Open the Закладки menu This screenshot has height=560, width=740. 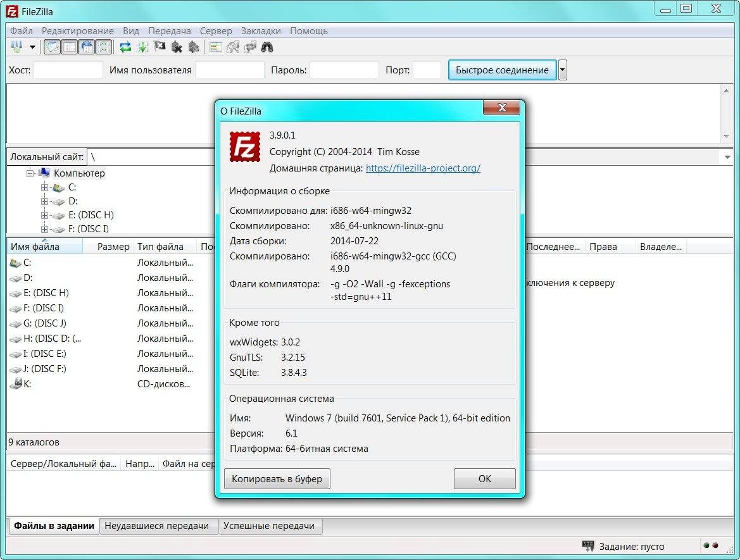point(261,30)
